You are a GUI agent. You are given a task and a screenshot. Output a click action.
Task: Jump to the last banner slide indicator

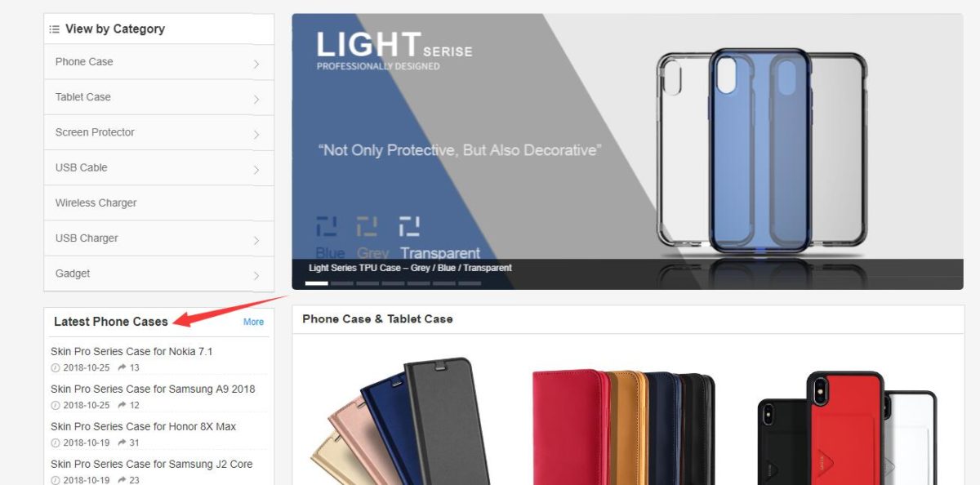tap(470, 283)
